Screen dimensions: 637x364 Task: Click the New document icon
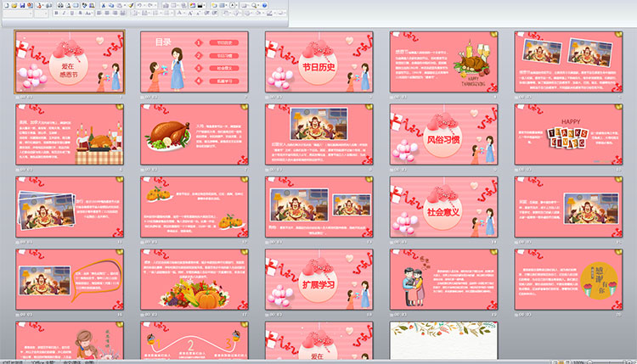tap(7, 5)
